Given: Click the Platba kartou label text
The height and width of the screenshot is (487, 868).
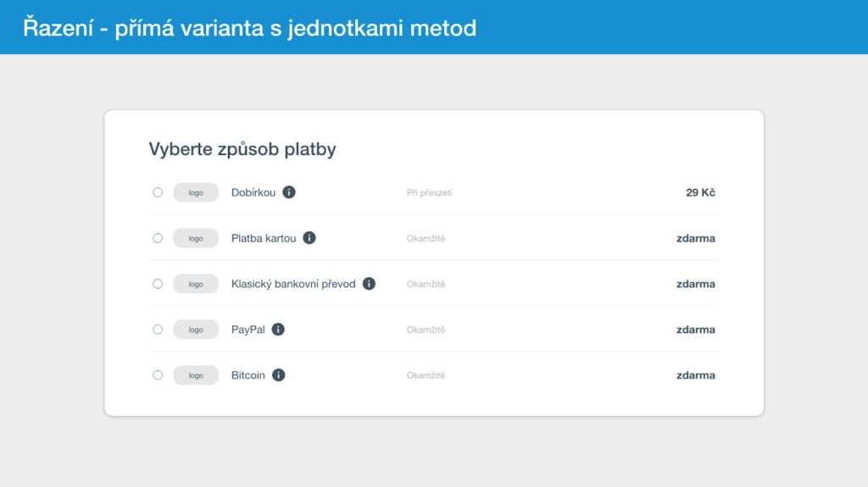Looking at the screenshot, I should [264, 239].
